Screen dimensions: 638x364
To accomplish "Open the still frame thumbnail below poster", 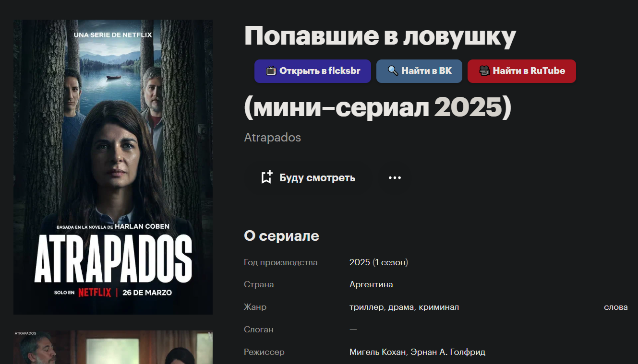I will pos(113,347).
